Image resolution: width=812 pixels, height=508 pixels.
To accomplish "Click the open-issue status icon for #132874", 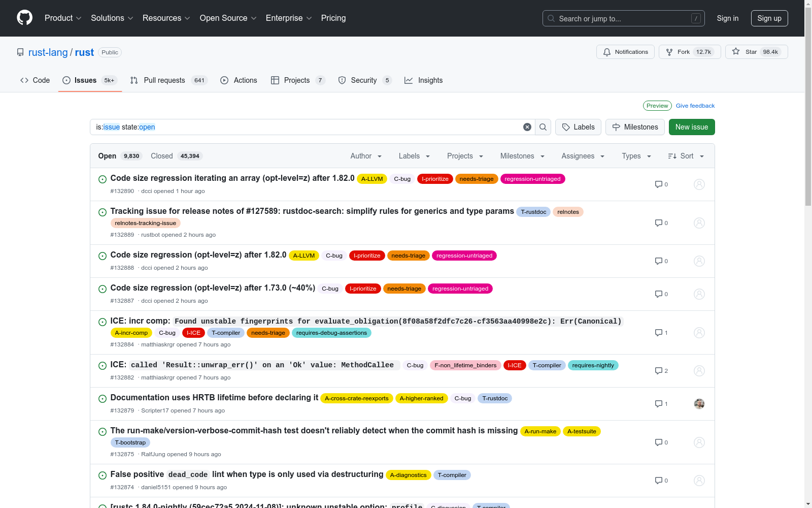I will coord(102,475).
